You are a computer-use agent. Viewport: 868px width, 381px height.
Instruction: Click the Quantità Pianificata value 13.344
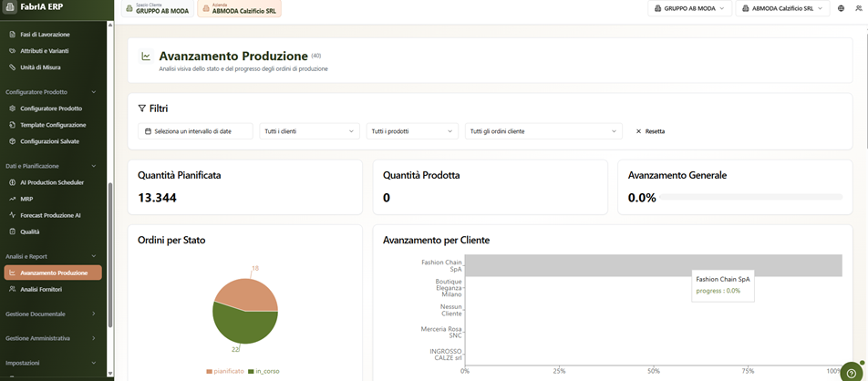pos(157,198)
